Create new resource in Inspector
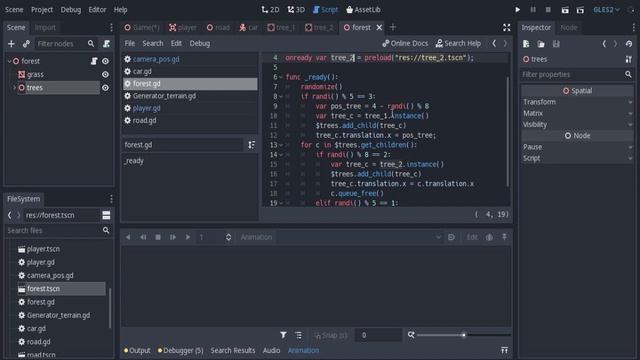The image size is (640, 360). (526, 44)
